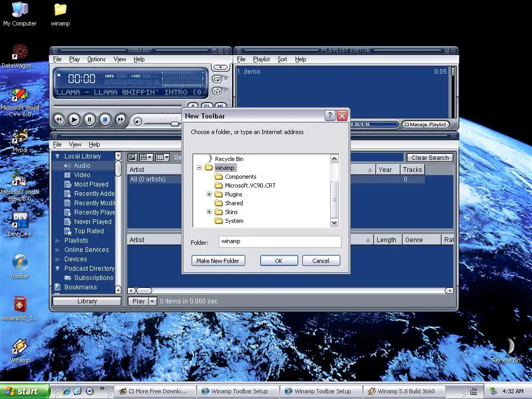Select Microsoft Visual C++ 6.0 shortcut
This screenshot has height=399, width=532.
click(20, 102)
